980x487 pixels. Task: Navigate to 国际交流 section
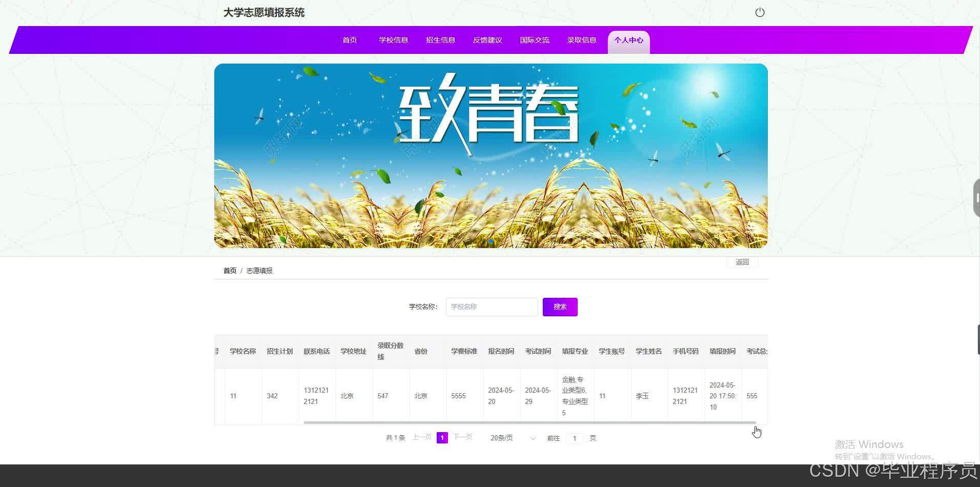[x=535, y=40]
